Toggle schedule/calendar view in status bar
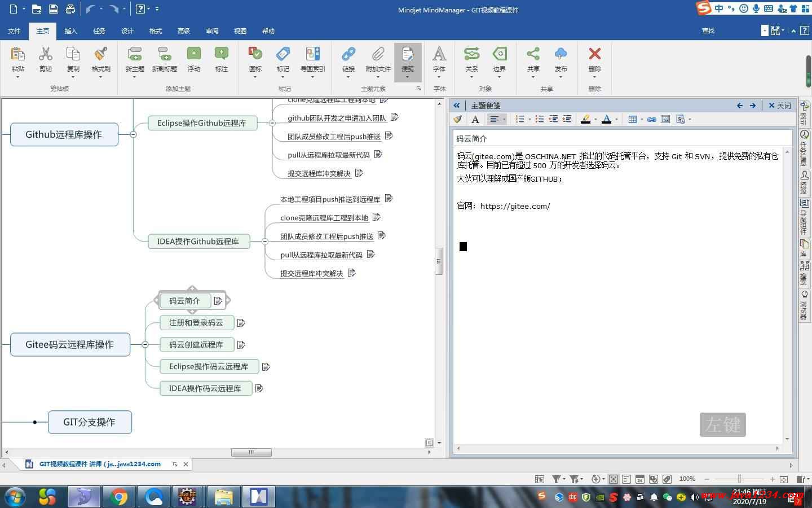Image resolution: width=812 pixels, height=508 pixels. pos(640,479)
